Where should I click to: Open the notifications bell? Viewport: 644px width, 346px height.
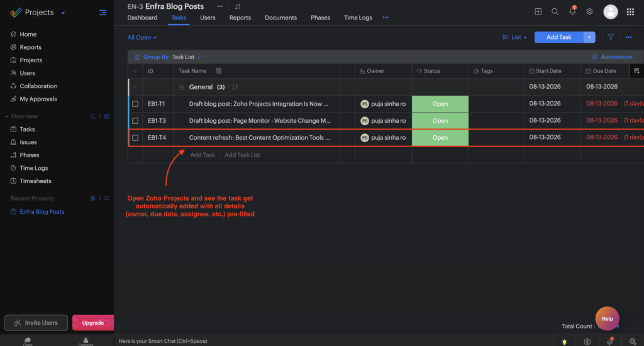click(572, 11)
